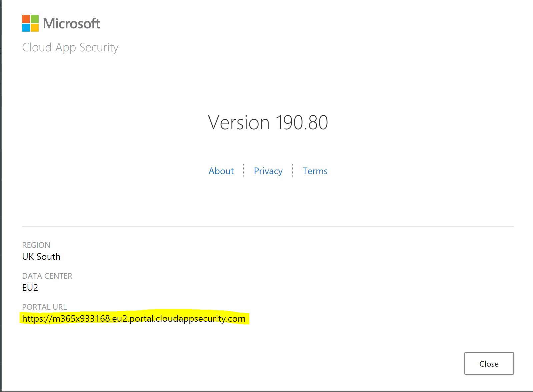Image resolution: width=533 pixels, height=392 pixels.
Task: Click the Microsoft wordmark text
Action: [72, 24]
